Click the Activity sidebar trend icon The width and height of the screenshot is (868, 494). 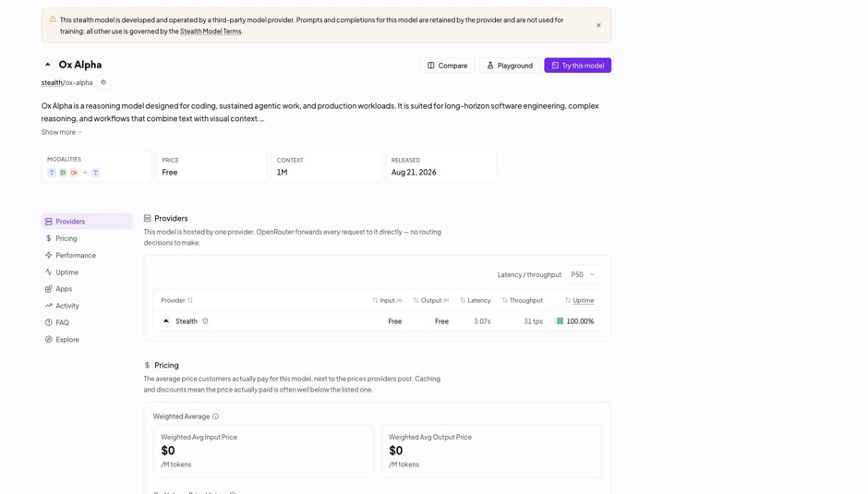pyautogui.click(x=49, y=306)
